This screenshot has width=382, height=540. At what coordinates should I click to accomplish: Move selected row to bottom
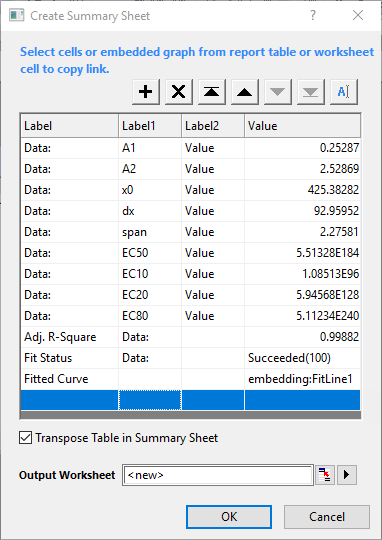[x=311, y=92]
